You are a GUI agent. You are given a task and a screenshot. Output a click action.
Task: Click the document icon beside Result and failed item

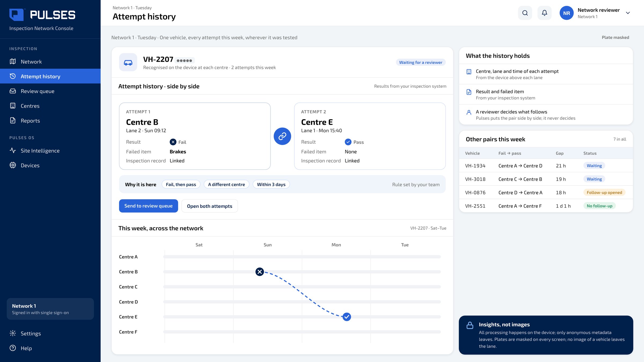coord(469,92)
